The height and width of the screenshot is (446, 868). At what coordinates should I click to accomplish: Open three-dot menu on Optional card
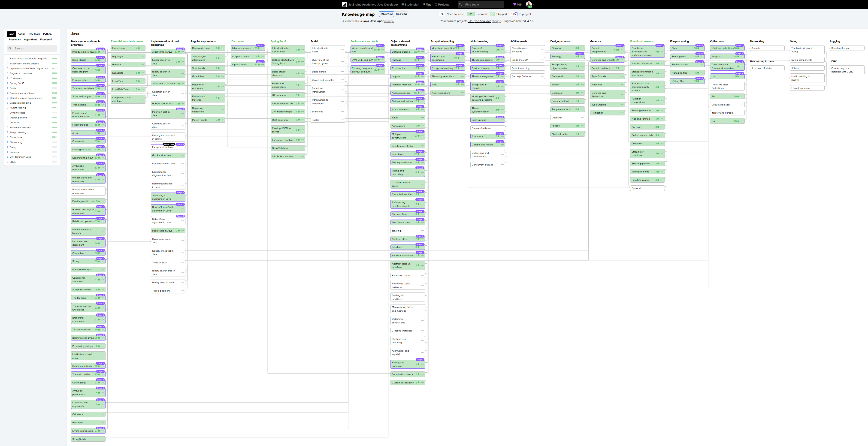coord(662,188)
